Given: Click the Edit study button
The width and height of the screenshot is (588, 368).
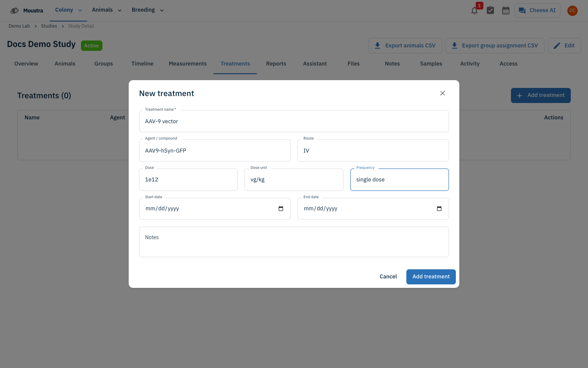Looking at the screenshot, I should pyautogui.click(x=564, y=46).
